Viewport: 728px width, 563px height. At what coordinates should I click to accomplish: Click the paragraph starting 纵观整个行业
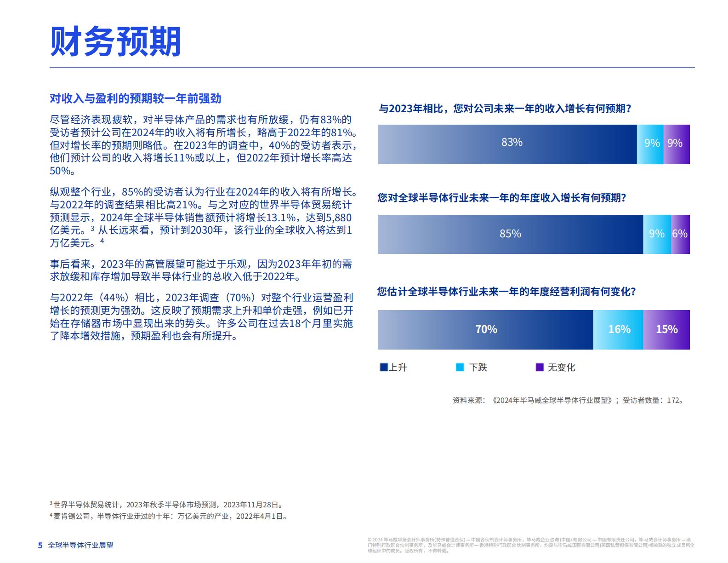[x=203, y=218]
